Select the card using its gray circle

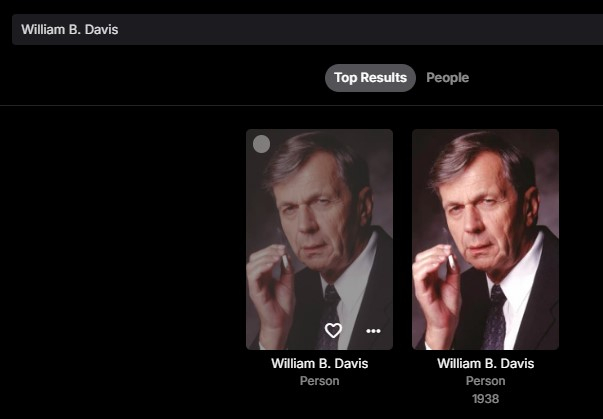[x=261, y=144]
